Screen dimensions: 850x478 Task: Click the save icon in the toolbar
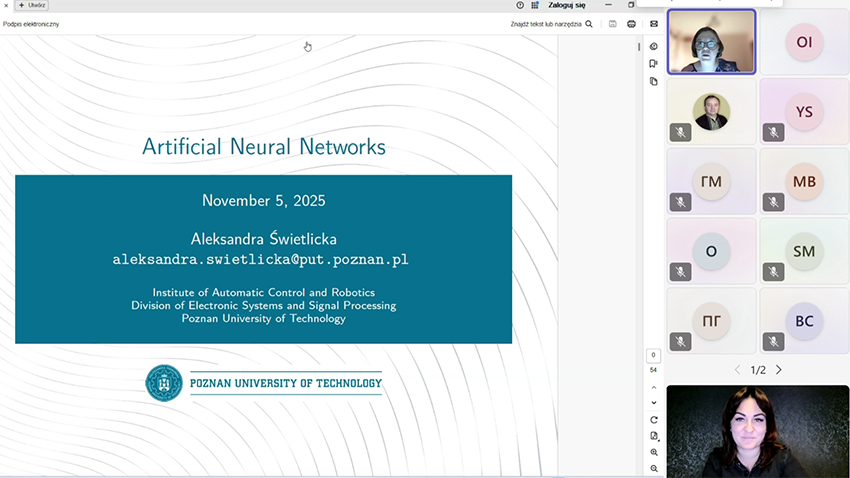pyautogui.click(x=613, y=24)
